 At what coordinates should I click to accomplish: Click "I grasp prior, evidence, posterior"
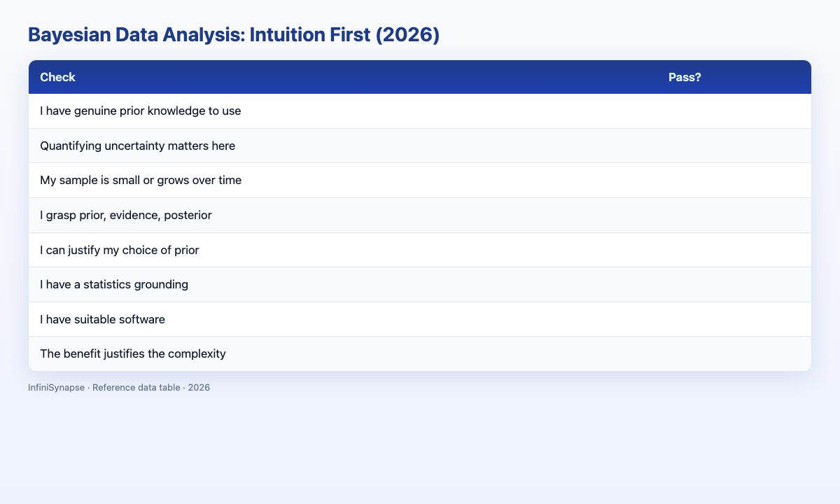click(x=126, y=215)
